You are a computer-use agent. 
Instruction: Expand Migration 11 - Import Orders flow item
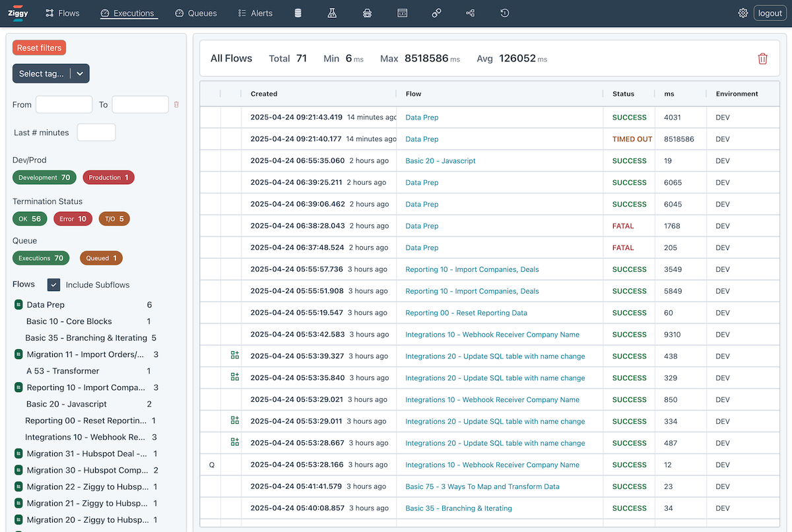point(18,354)
